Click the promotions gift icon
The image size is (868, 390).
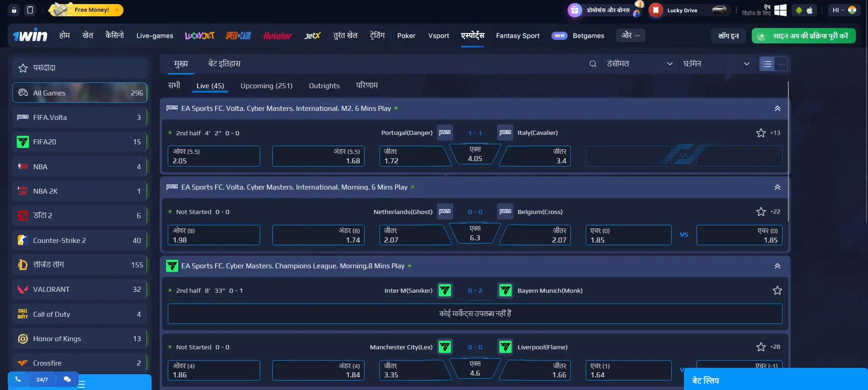pos(574,10)
